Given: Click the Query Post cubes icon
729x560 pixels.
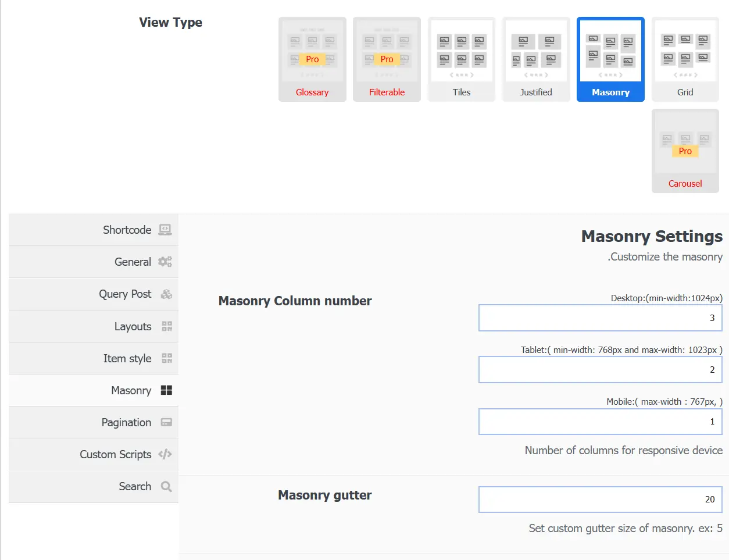Looking at the screenshot, I should [x=166, y=294].
